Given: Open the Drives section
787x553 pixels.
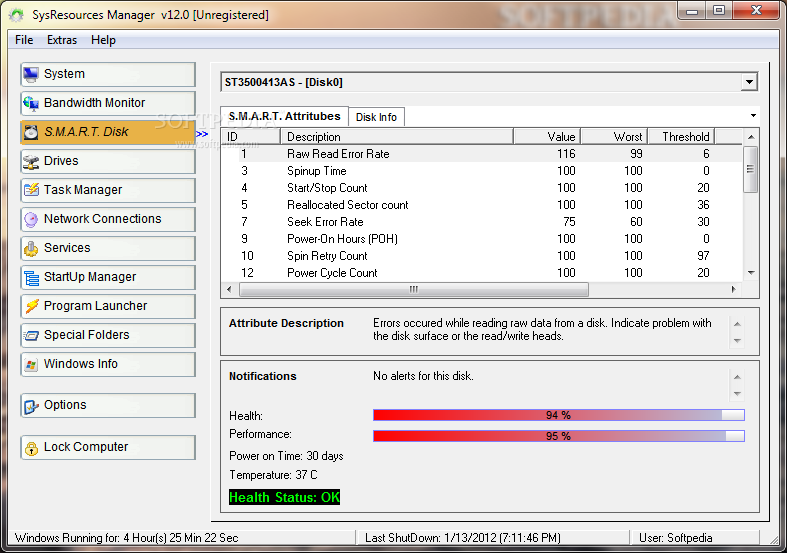Looking at the screenshot, I should (x=108, y=161).
